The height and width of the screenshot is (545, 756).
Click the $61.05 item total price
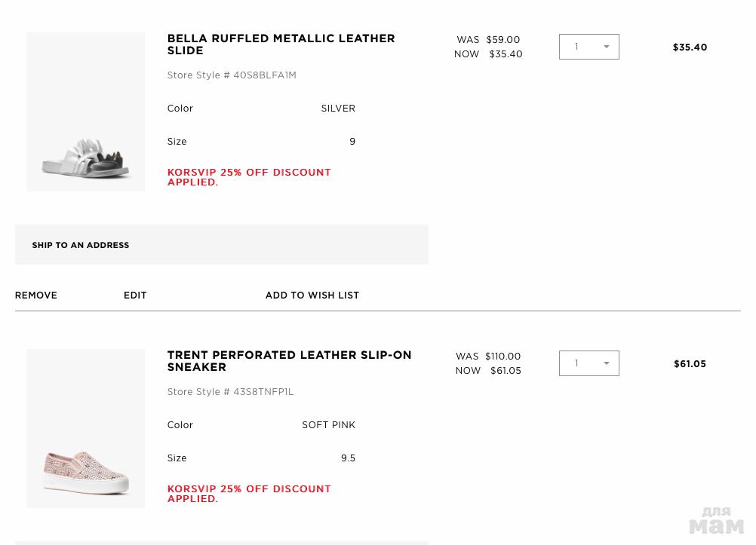click(x=690, y=364)
